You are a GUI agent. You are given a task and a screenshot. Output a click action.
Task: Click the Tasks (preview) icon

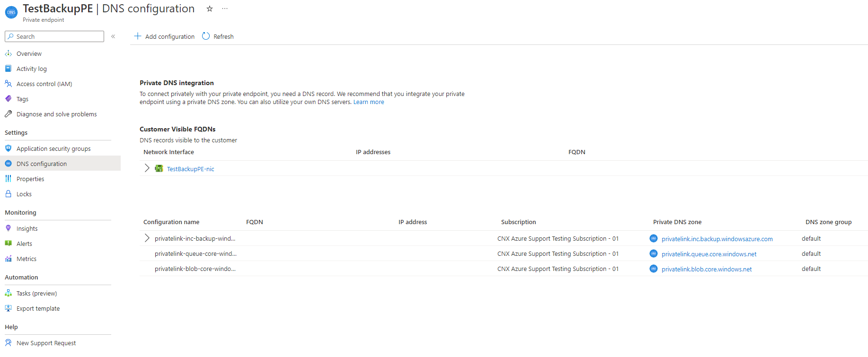click(x=9, y=293)
